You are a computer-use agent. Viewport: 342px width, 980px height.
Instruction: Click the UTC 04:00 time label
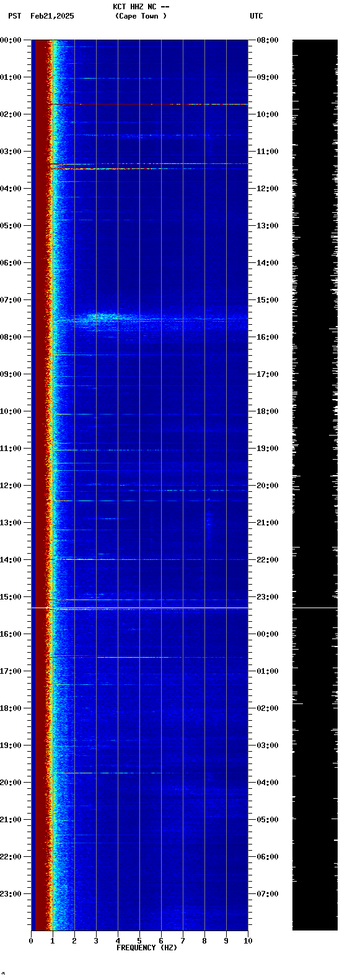coord(267,783)
